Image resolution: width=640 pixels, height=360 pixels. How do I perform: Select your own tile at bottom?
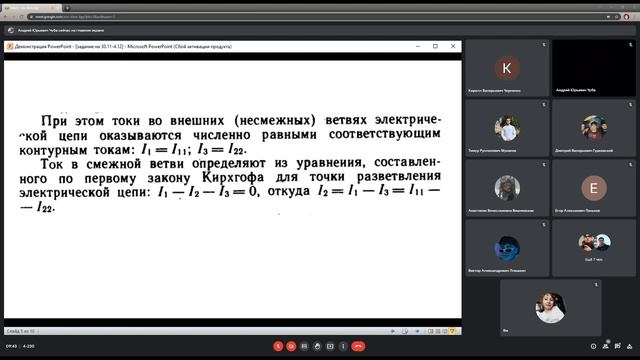pos(551,308)
